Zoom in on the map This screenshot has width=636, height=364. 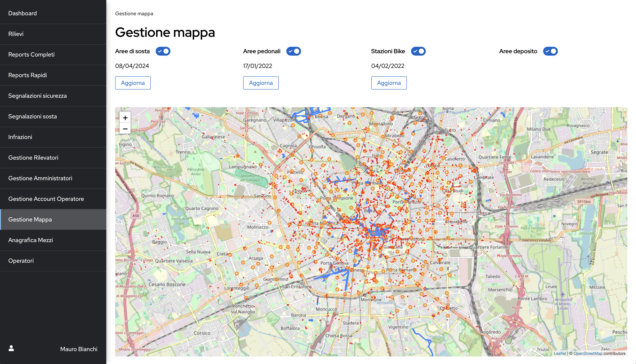125,118
